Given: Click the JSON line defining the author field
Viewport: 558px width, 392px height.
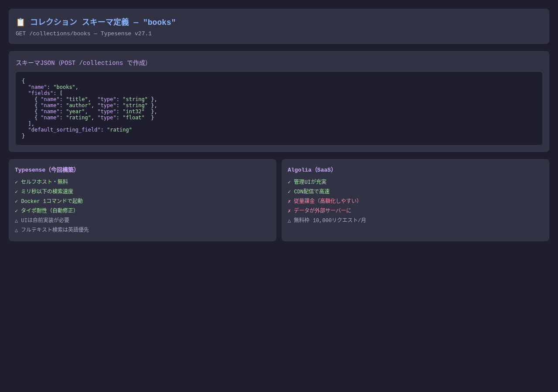Looking at the screenshot, I should pos(96,105).
